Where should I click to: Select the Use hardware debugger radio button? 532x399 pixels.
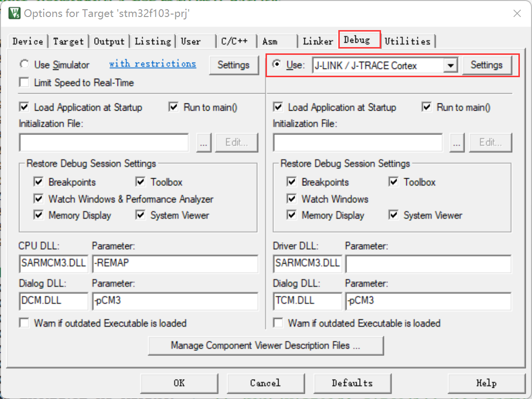(x=277, y=65)
